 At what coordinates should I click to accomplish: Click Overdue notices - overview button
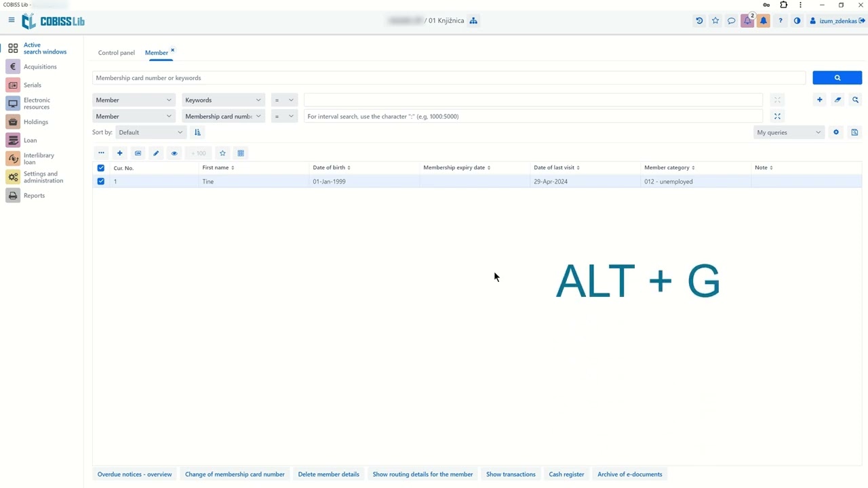coord(134,474)
